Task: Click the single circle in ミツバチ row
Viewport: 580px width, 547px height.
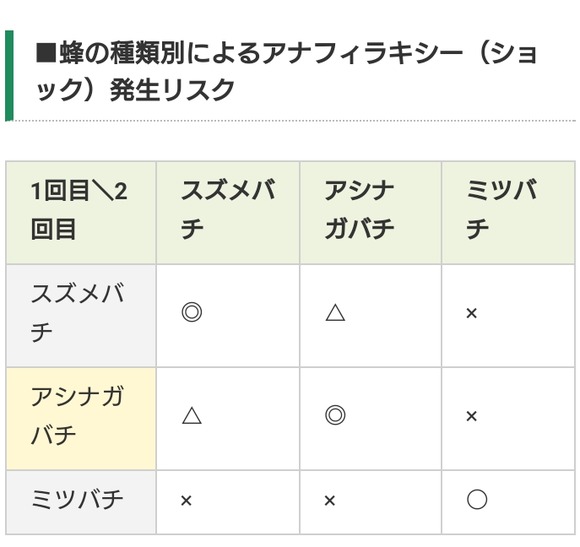Action: pyautogui.click(x=477, y=500)
